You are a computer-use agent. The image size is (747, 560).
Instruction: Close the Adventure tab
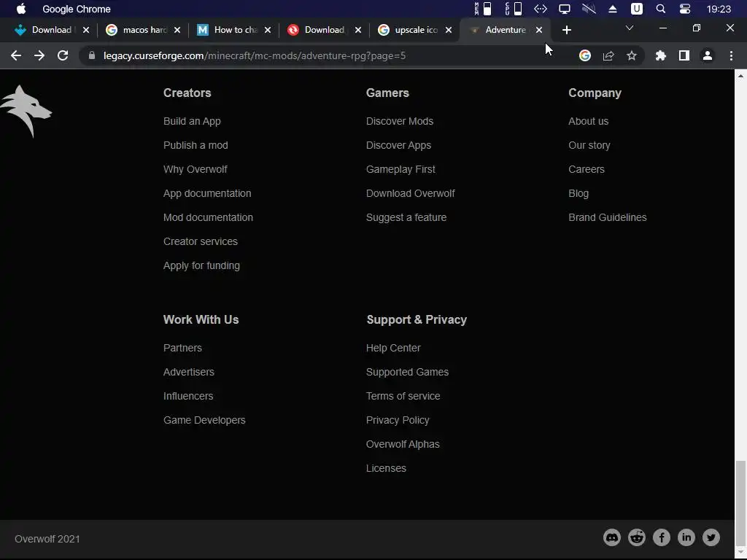tap(539, 30)
